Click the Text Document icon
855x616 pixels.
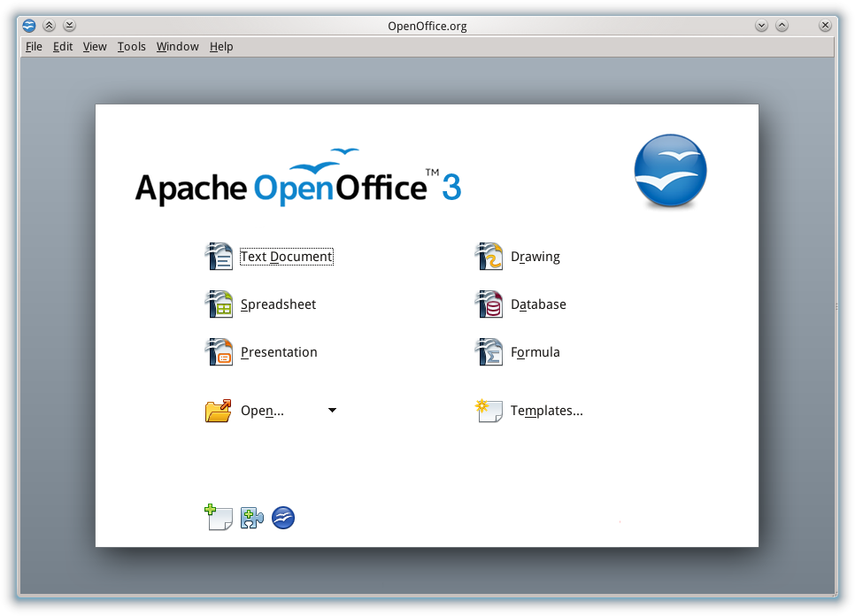(x=219, y=257)
